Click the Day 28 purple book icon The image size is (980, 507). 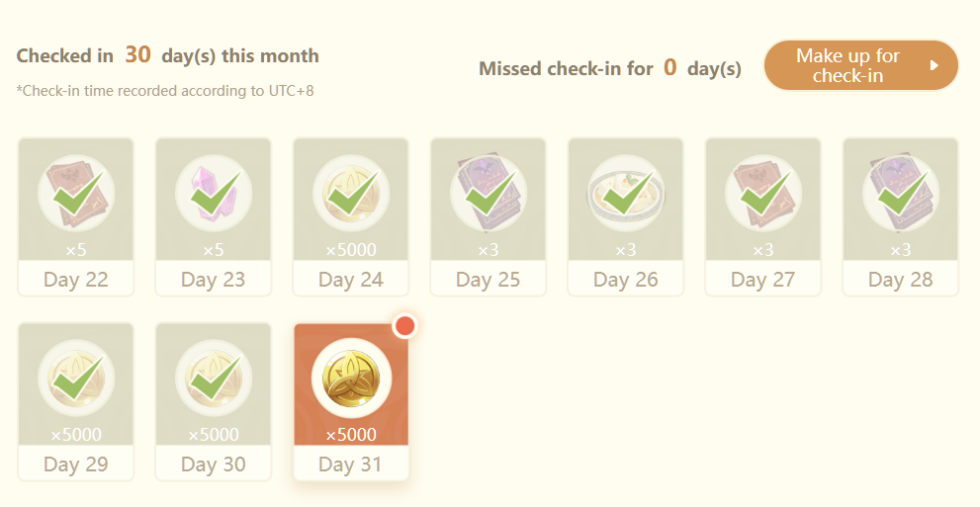[x=901, y=194]
